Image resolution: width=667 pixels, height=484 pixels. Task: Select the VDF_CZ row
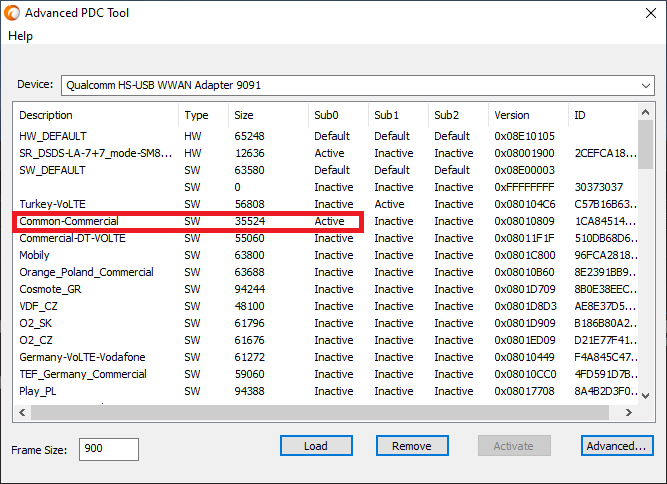[x=325, y=306]
